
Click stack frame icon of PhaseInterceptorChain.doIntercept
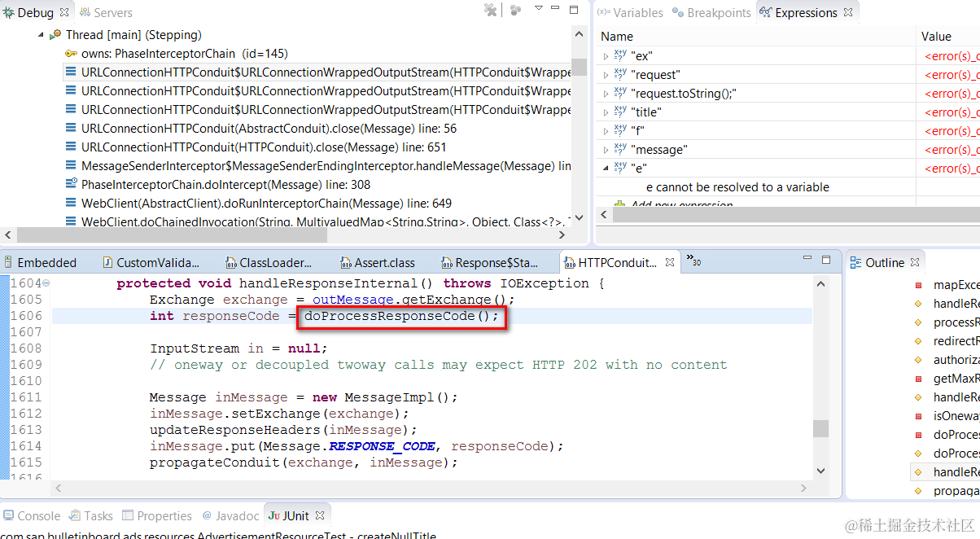(x=72, y=185)
